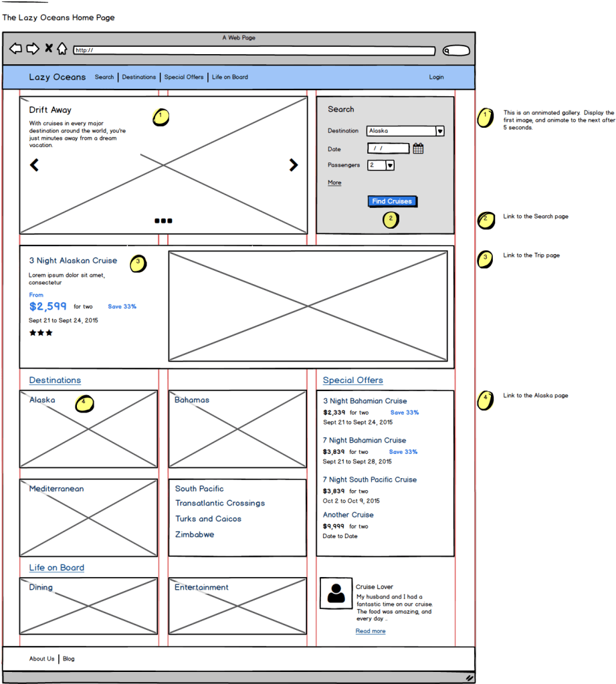Viewport: 616px width, 684px height.
Task: Click the browser URL address bar
Action: coord(254,50)
